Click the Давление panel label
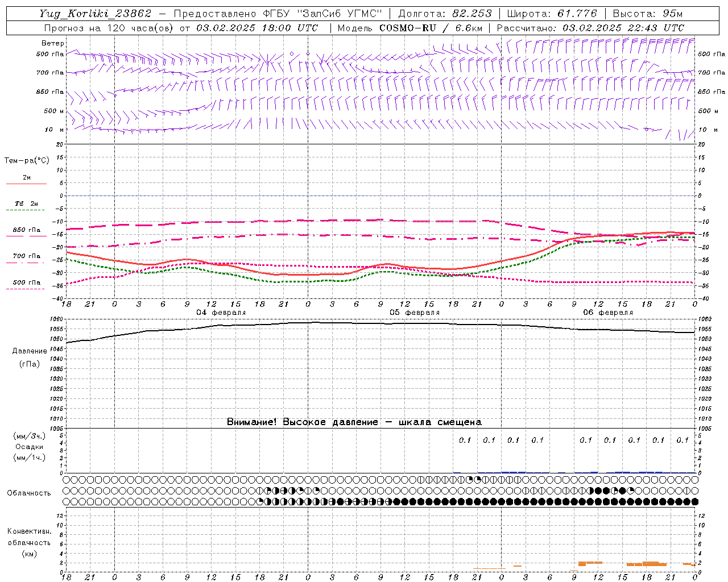728x582 pixels. click(30, 351)
